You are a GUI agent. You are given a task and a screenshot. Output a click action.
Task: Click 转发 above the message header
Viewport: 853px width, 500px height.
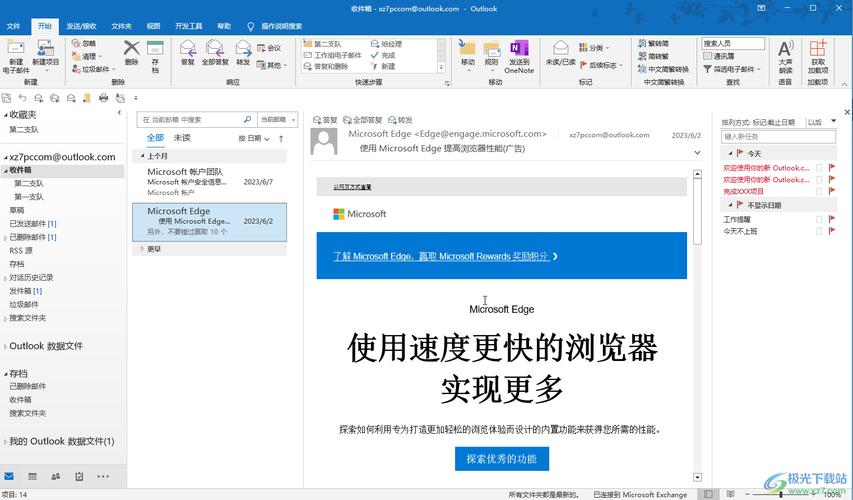coord(400,120)
